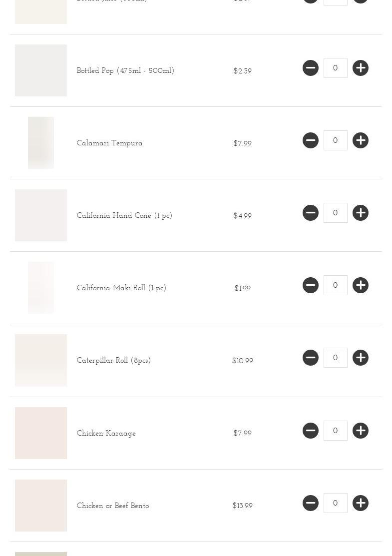
Task: Tap plus icon beside Chicken Karaage
Action: 361,431
